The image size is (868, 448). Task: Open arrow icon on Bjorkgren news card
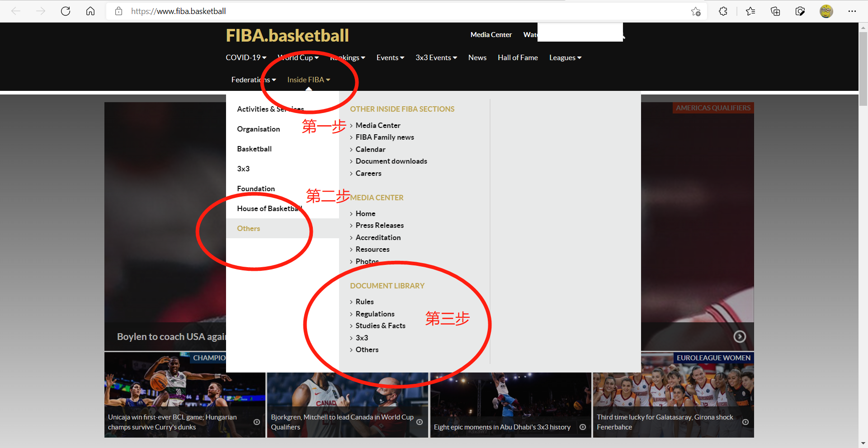[420, 422]
